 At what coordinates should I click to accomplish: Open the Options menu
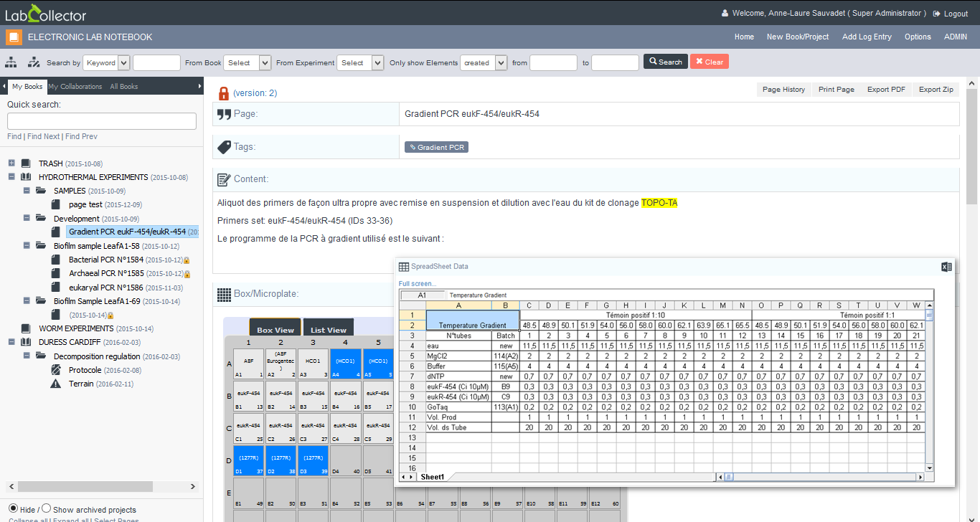coord(918,37)
